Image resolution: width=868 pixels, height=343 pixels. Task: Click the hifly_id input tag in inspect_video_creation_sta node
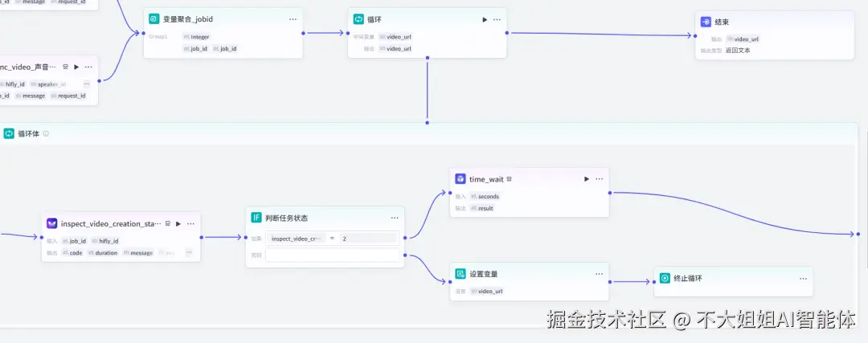(105, 241)
